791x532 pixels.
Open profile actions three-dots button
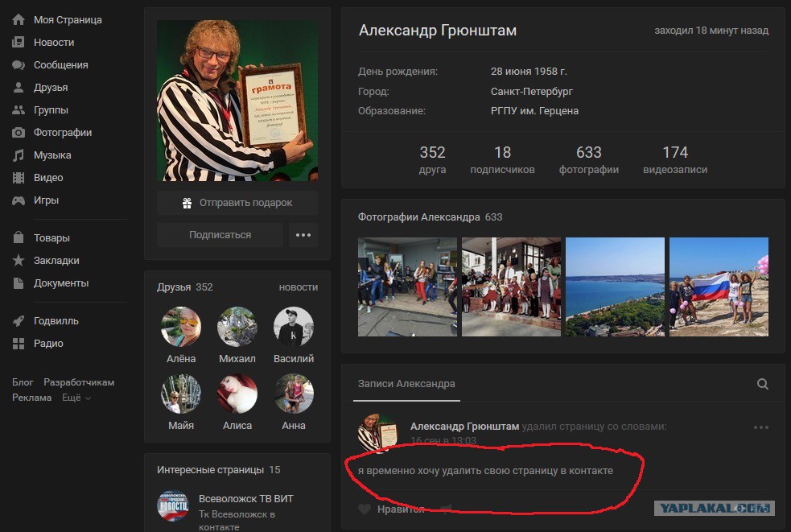click(x=303, y=235)
